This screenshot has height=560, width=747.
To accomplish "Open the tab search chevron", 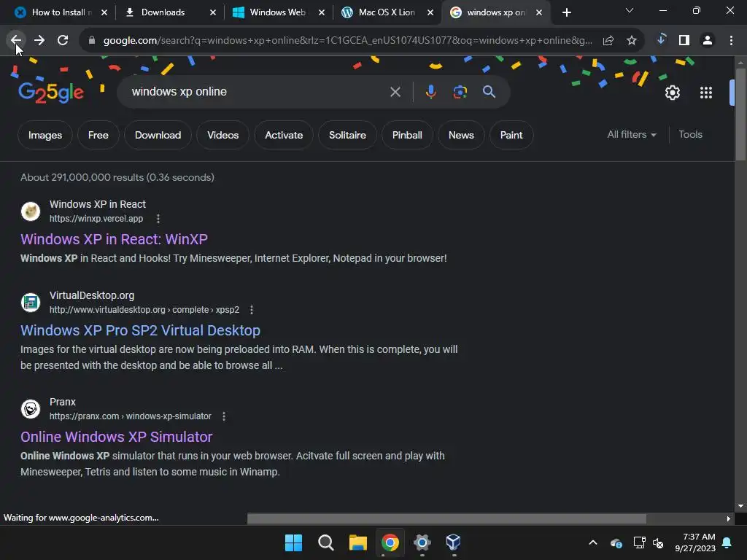I will point(630,10).
